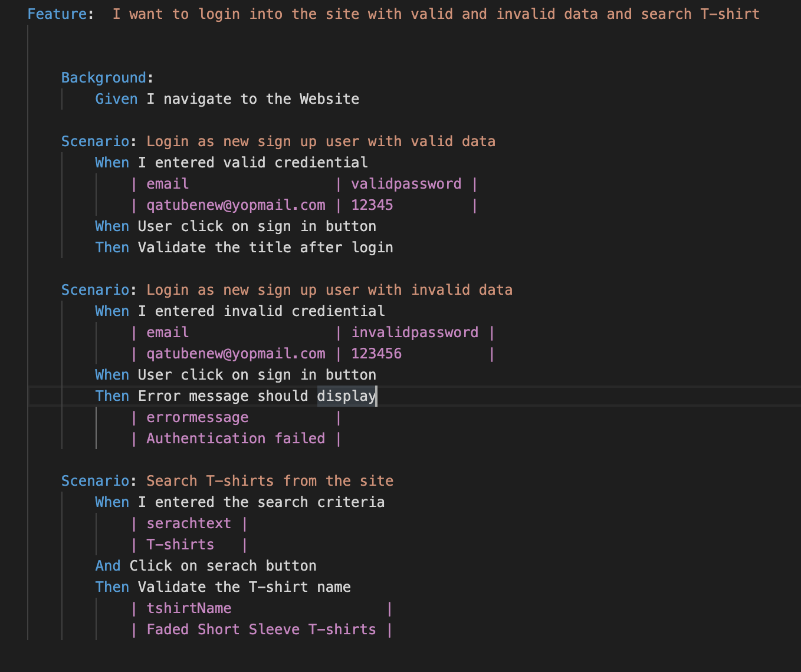Click the "Login as new sign up user with valid data" title

pyautogui.click(x=320, y=141)
